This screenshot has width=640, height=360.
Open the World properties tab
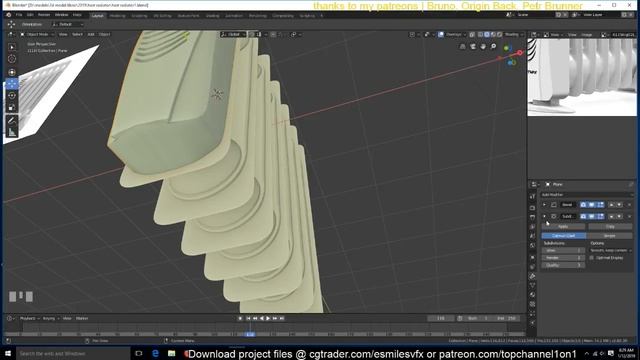coord(532,246)
